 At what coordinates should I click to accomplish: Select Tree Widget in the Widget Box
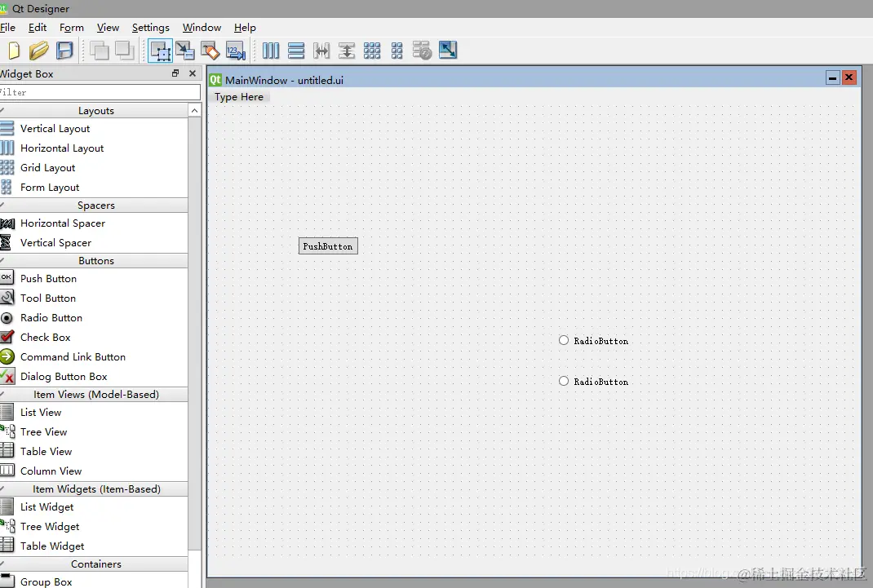[94, 526]
